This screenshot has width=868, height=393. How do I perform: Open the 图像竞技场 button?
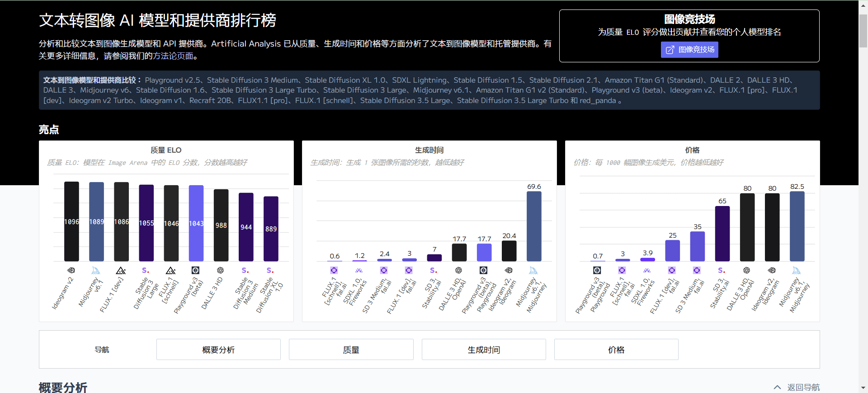(x=689, y=50)
